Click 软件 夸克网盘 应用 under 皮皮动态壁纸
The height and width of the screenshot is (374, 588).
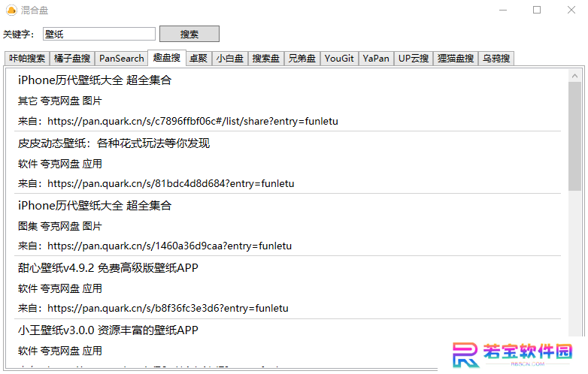(60, 164)
